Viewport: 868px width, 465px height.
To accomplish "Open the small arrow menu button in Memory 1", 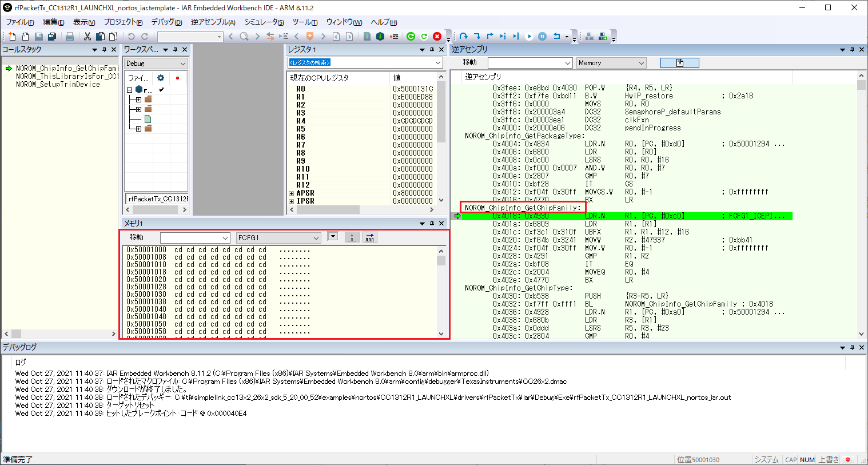I will coord(332,236).
